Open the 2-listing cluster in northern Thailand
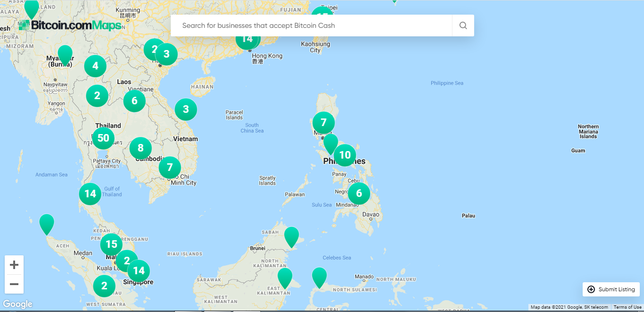This screenshot has width=644, height=312. pos(97,96)
